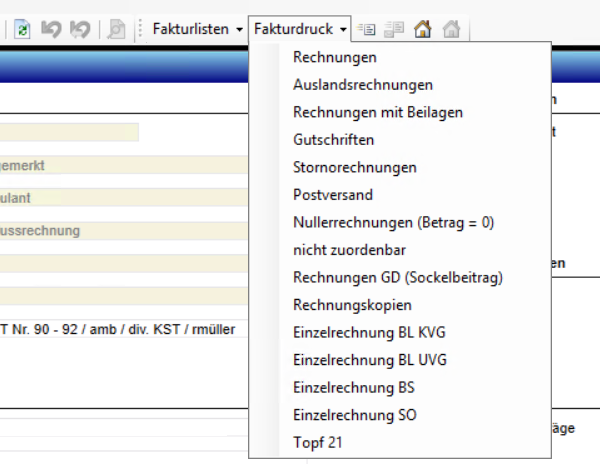The width and height of the screenshot is (600, 464).
Task: Select Einzelrechnung BS entry
Action: pyautogui.click(x=400, y=388)
